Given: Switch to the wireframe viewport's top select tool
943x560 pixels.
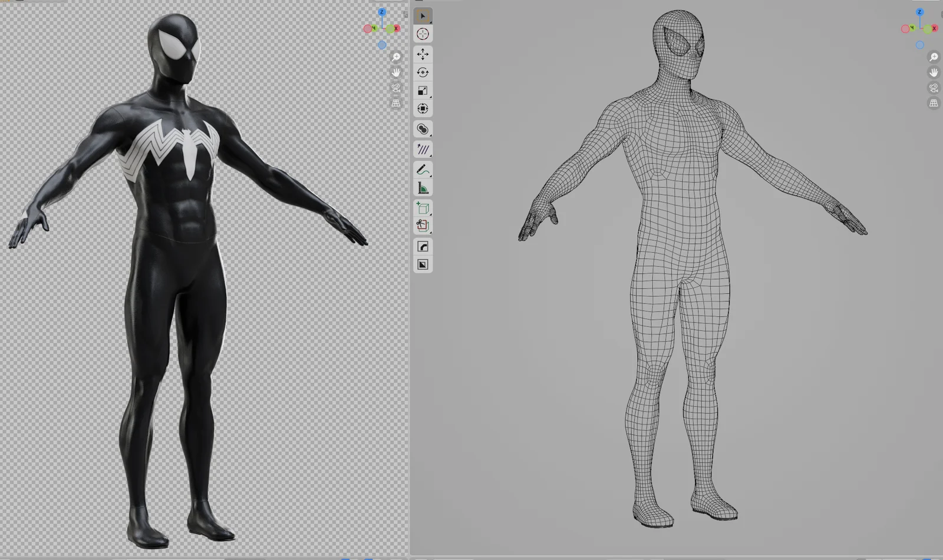Looking at the screenshot, I should pyautogui.click(x=422, y=16).
